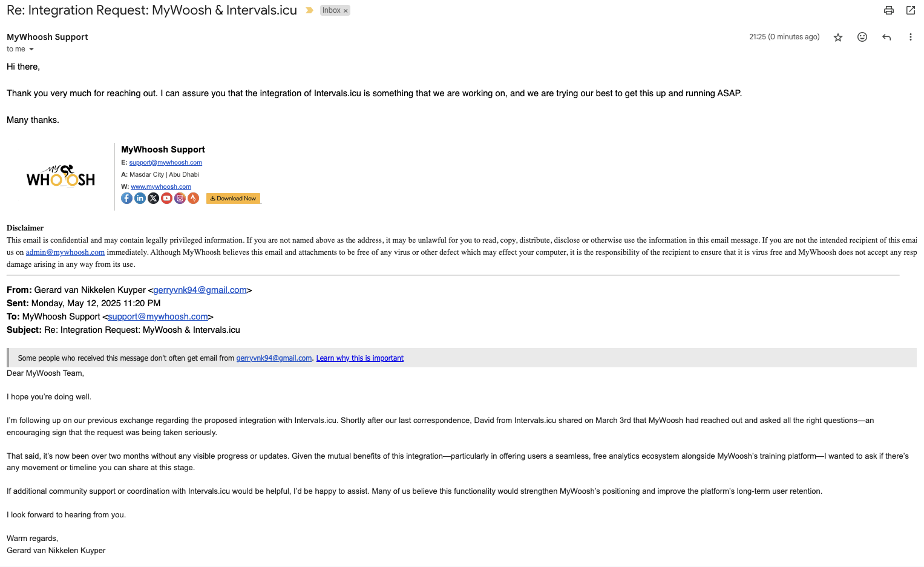This screenshot has width=924, height=567.
Task: Open MyWhoosh Strava icon in signature
Action: pos(193,198)
